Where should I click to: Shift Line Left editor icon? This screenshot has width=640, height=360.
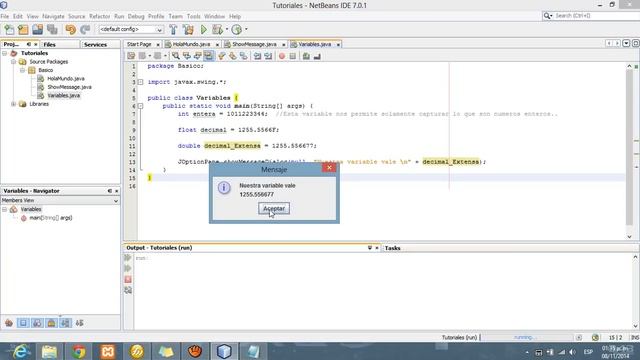tap(257, 56)
